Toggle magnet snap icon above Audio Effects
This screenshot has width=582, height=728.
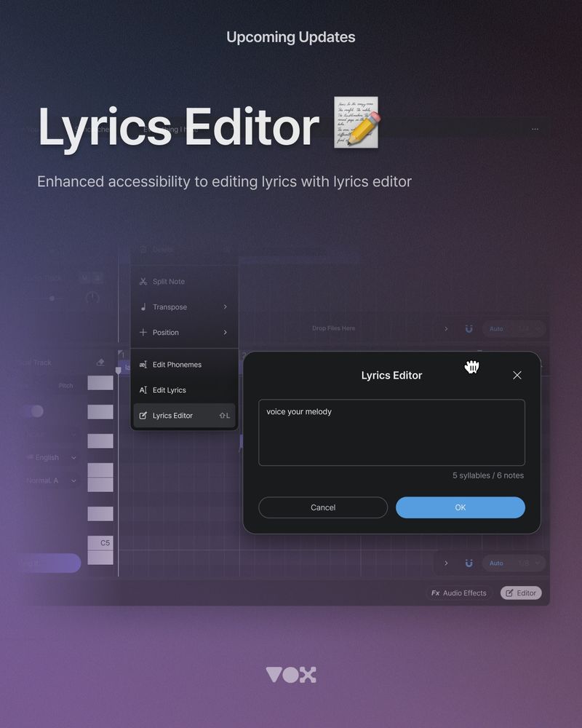tap(469, 563)
